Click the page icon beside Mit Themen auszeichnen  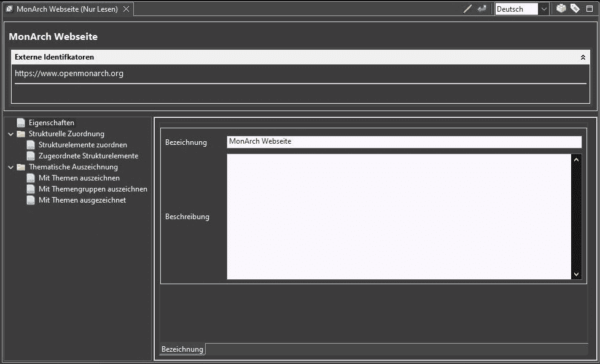[x=31, y=178]
